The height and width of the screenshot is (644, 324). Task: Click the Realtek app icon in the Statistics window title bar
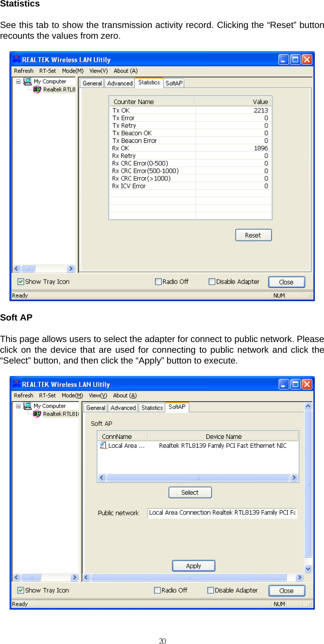tap(16, 59)
